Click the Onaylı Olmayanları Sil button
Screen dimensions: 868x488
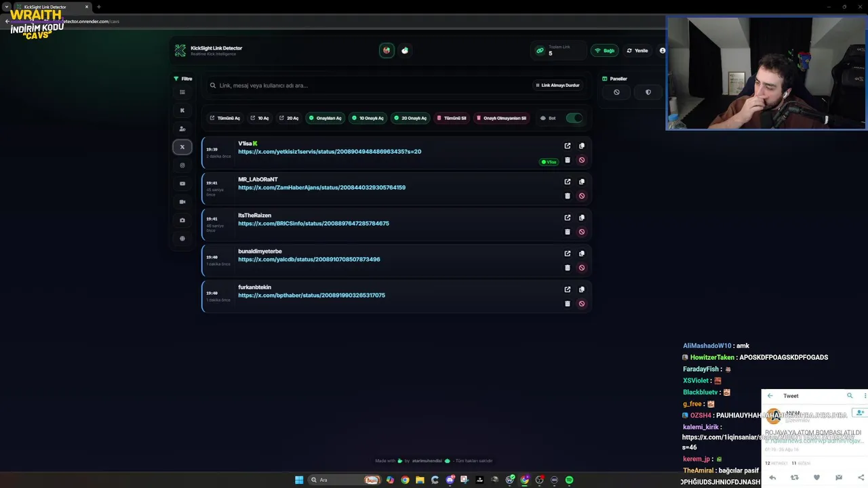pos(502,118)
